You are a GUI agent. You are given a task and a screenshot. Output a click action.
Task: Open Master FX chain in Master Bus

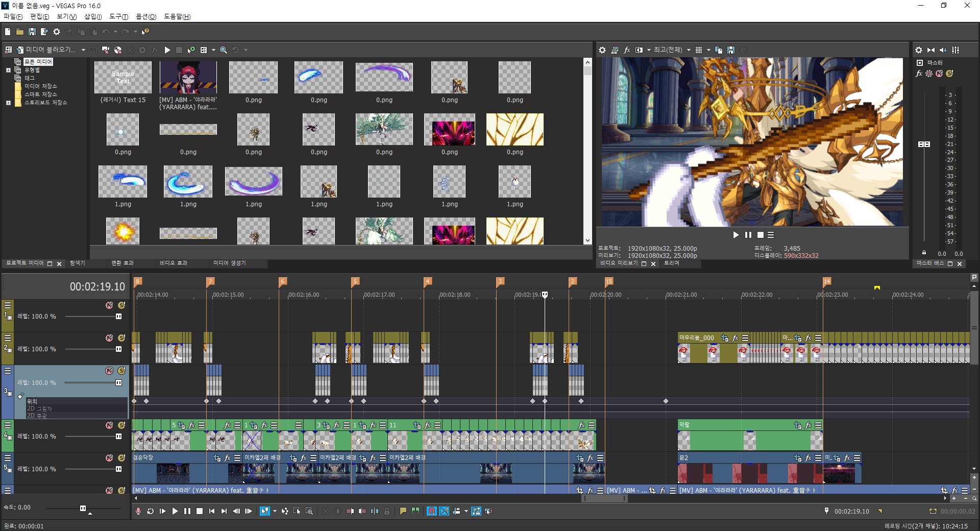tap(919, 74)
